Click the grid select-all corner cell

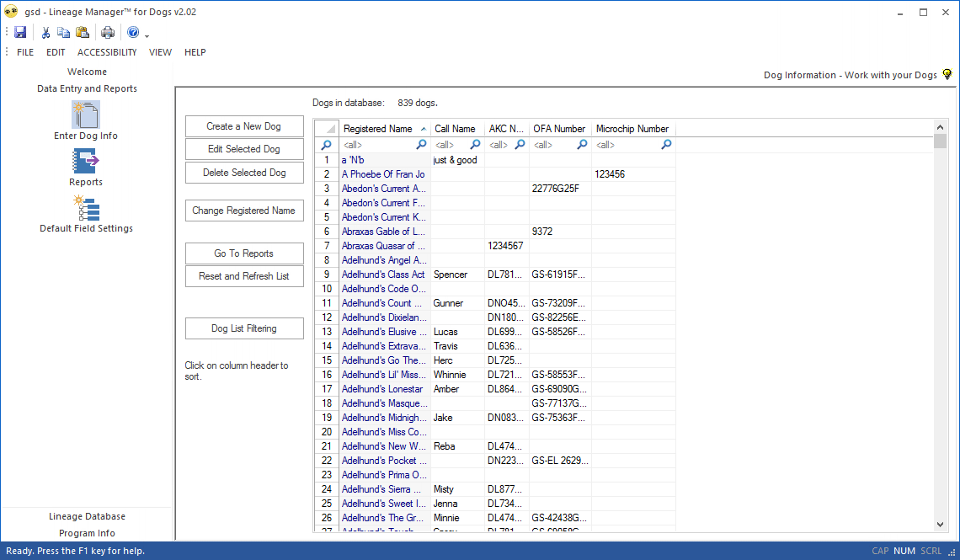[x=327, y=129]
